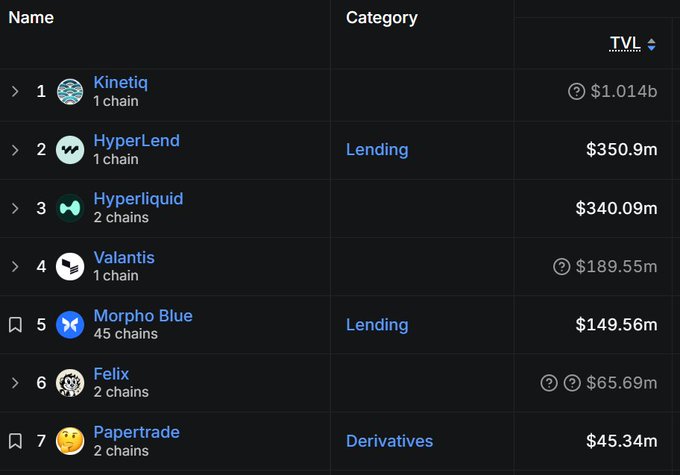Viewport: 680px width, 475px height.
Task: Click the Hyperliquid protocol logo
Action: tap(70, 208)
